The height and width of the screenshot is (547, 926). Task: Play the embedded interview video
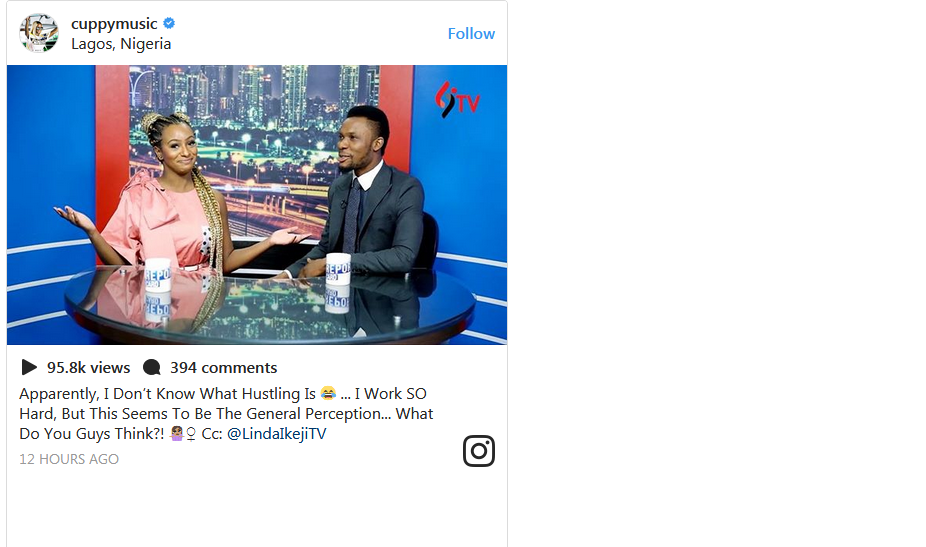point(257,204)
